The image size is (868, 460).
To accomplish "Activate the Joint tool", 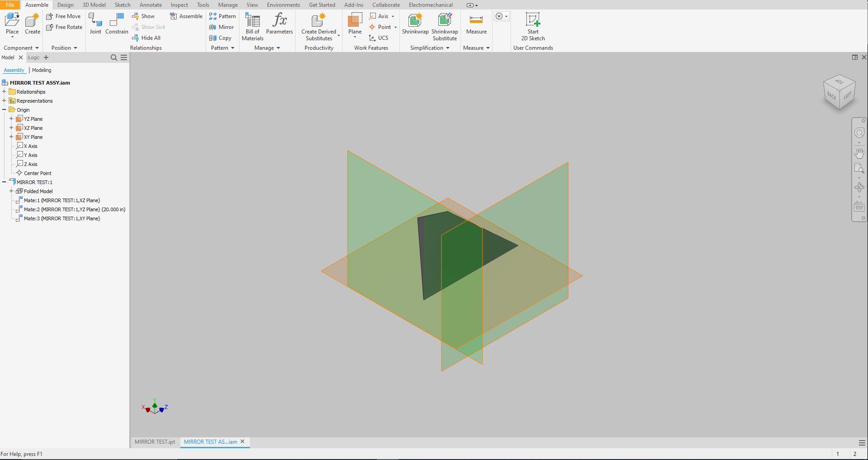I will click(95, 24).
